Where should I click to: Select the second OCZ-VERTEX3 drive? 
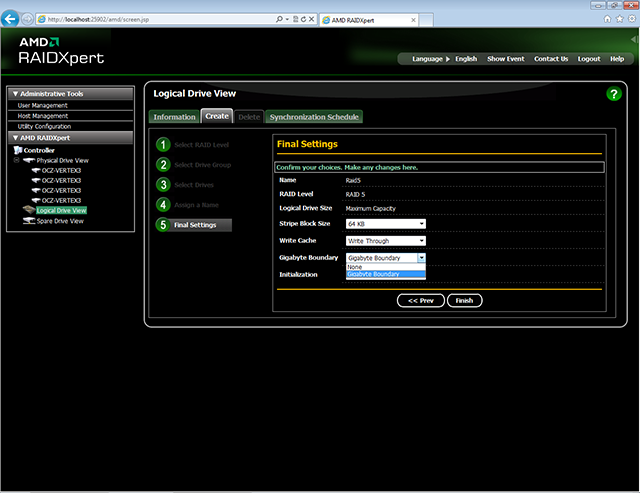(x=61, y=180)
